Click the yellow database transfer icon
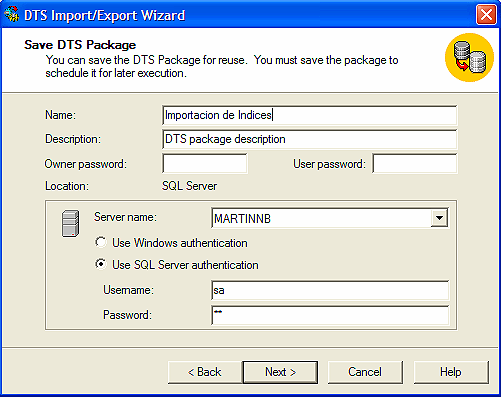 click(x=469, y=57)
